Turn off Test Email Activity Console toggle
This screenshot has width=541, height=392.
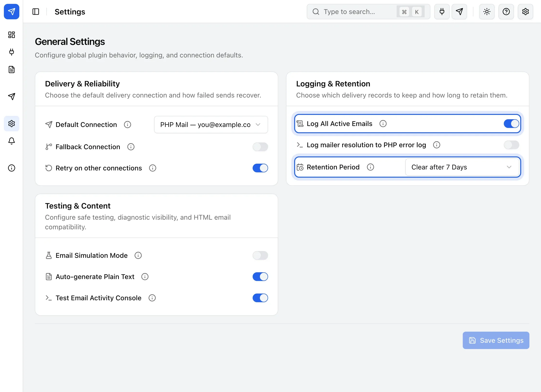(x=260, y=298)
